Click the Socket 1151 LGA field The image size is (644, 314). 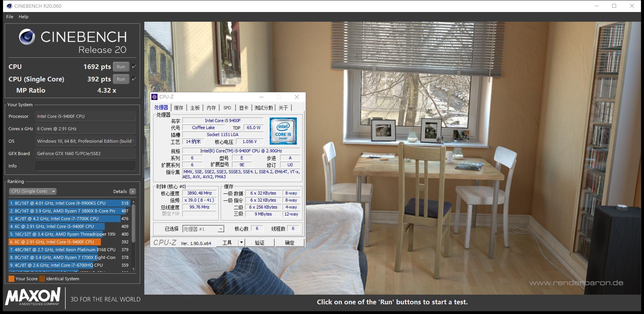click(222, 135)
